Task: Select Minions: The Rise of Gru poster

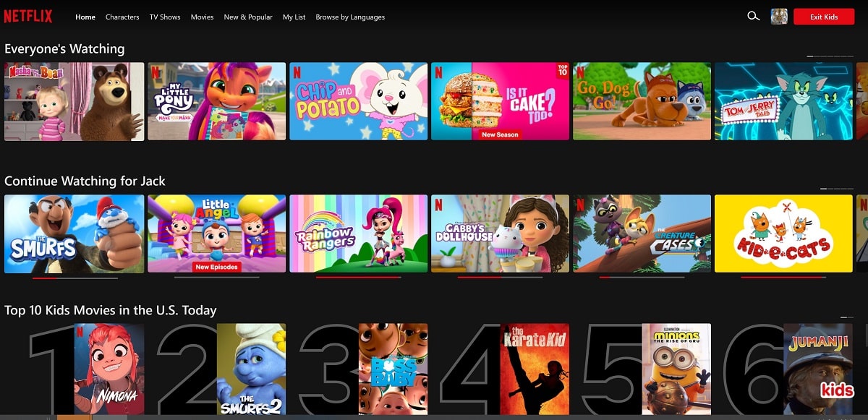Action: pyautogui.click(x=676, y=369)
